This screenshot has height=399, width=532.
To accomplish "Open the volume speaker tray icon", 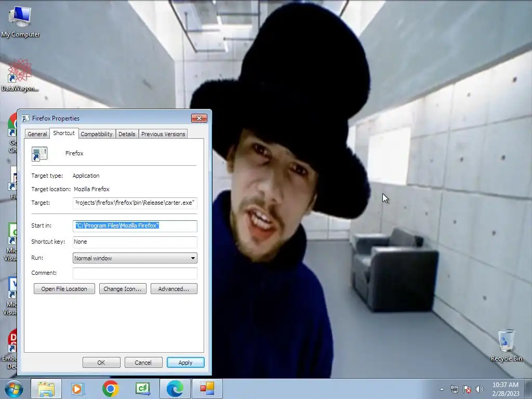I will coord(480,389).
